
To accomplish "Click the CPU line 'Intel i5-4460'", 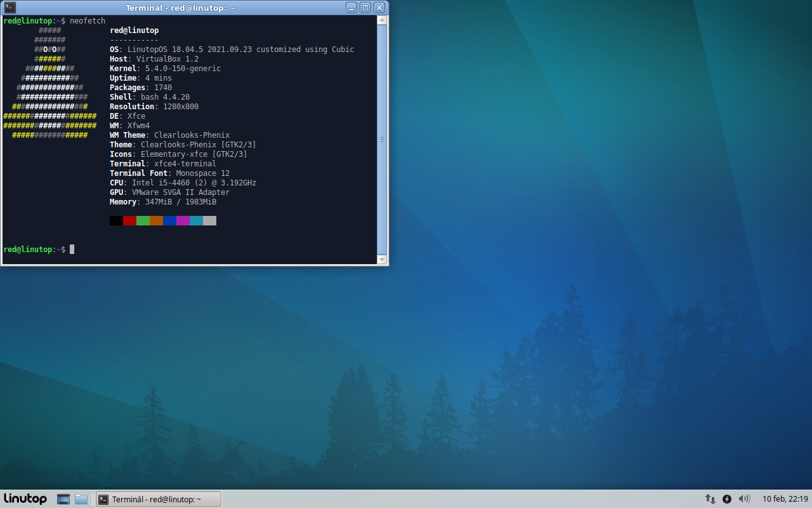I will pos(183,183).
